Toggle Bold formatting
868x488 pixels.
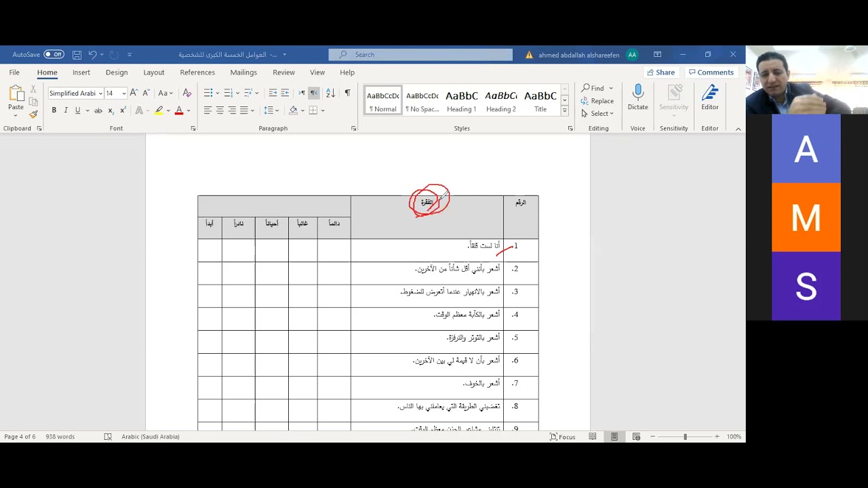click(x=54, y=110)
